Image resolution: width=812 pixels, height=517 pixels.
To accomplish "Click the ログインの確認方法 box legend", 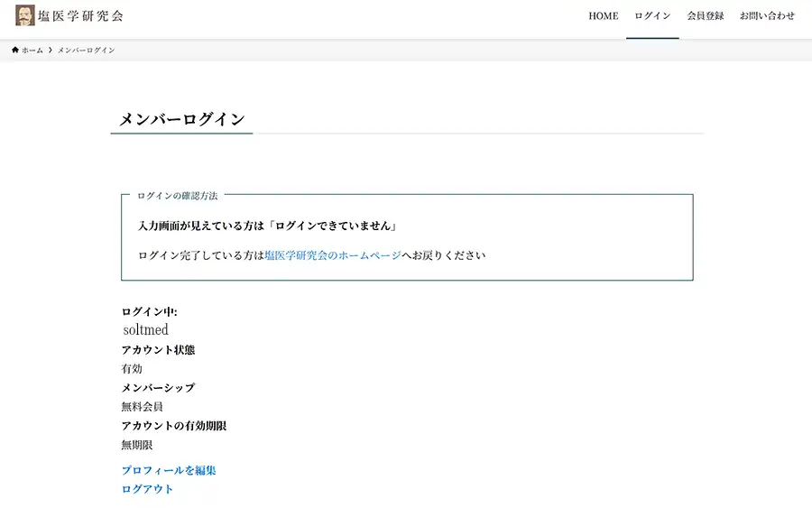I will pos(178,196).
